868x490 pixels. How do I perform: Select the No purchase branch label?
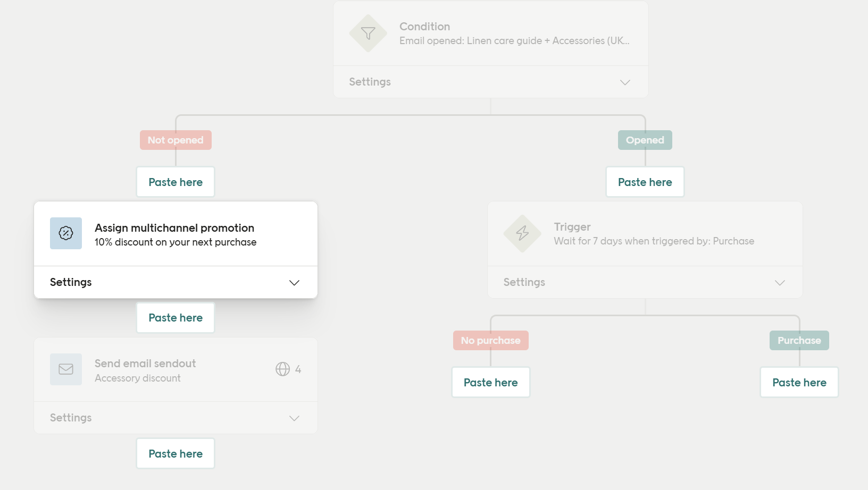pos(490,341)
